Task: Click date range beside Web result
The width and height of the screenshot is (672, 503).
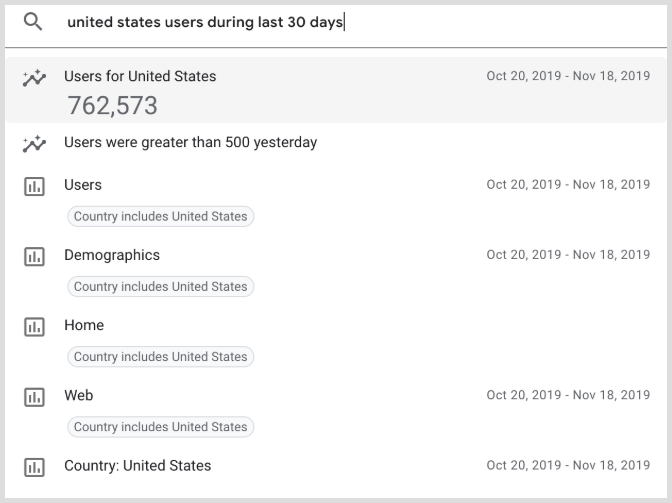Action: point(567,395)
